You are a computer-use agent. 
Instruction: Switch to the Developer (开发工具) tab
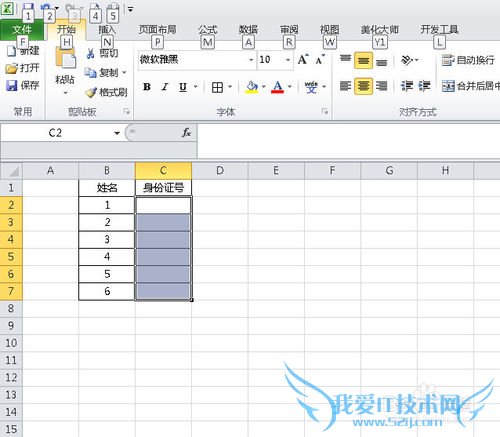(439, 30)
